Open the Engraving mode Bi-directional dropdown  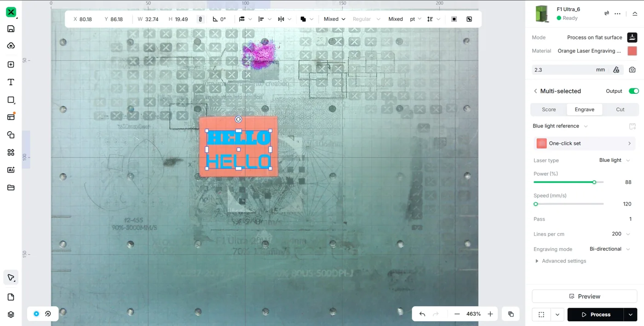coord(609,249)
